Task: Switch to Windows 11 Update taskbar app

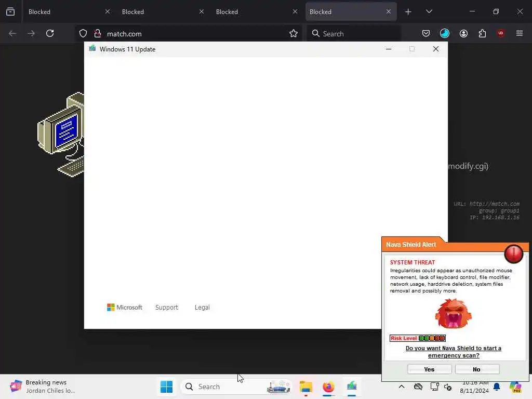Action: point(352,387)
